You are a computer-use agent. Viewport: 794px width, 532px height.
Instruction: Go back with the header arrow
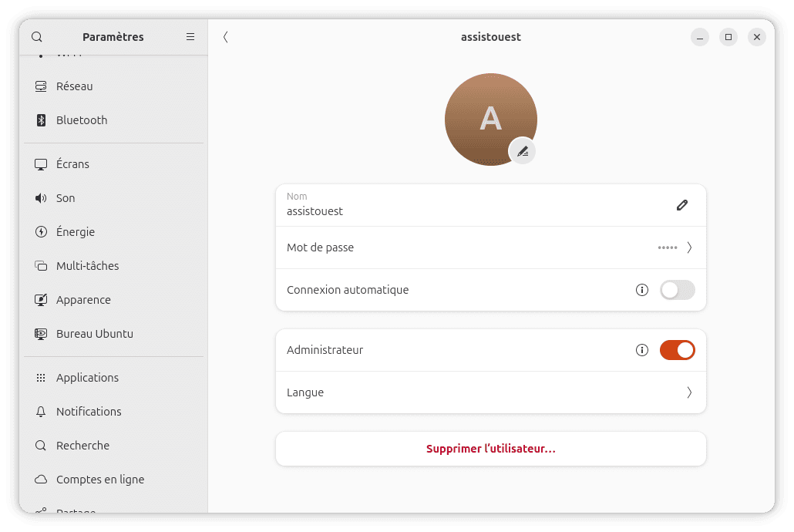click(226, 37)
